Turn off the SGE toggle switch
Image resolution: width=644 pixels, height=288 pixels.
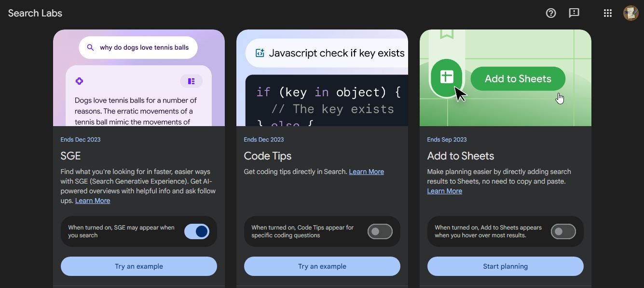point(197,231)
